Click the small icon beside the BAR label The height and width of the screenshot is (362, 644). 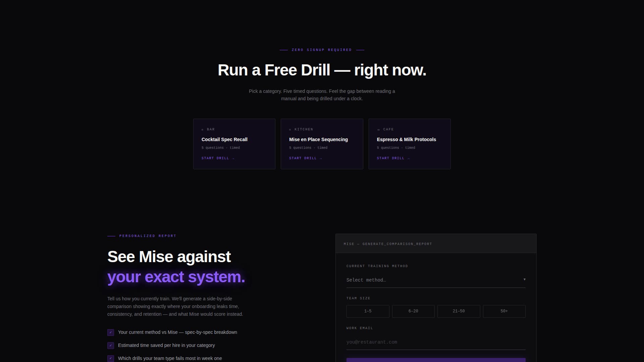[202, 129]
